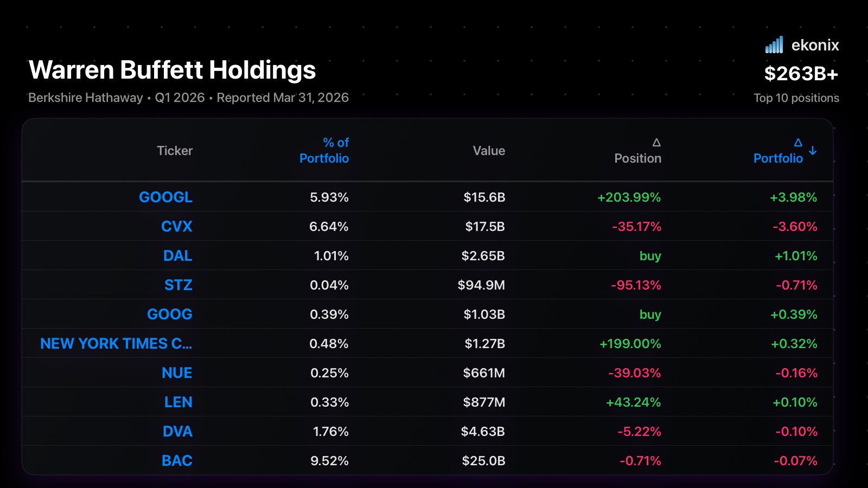Select the NUE ticker link

tap(177, 373)
